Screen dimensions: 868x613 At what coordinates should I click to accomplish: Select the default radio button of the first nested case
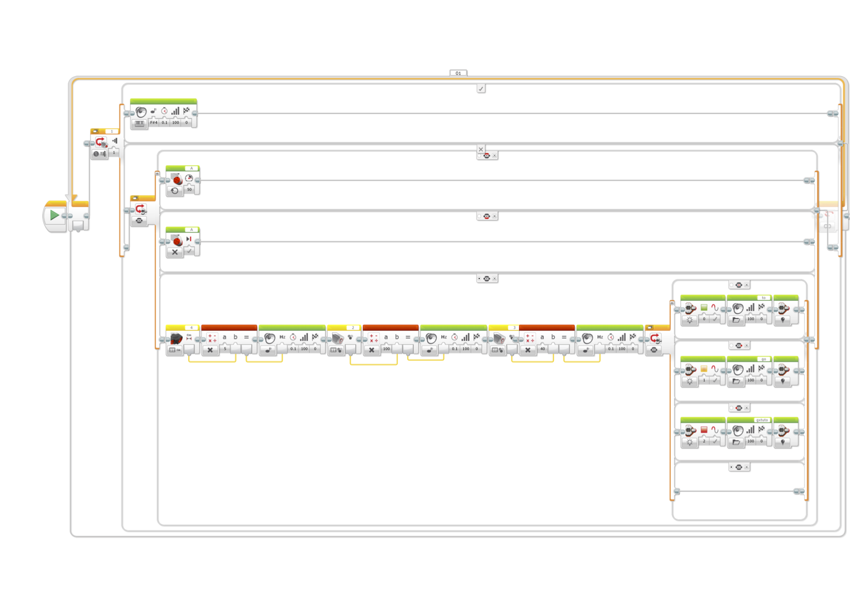coord(731,285)
